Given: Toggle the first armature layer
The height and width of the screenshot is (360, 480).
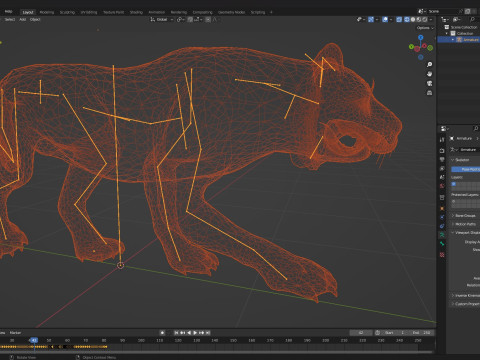Looking at the screenshot, I should (453, 184).
